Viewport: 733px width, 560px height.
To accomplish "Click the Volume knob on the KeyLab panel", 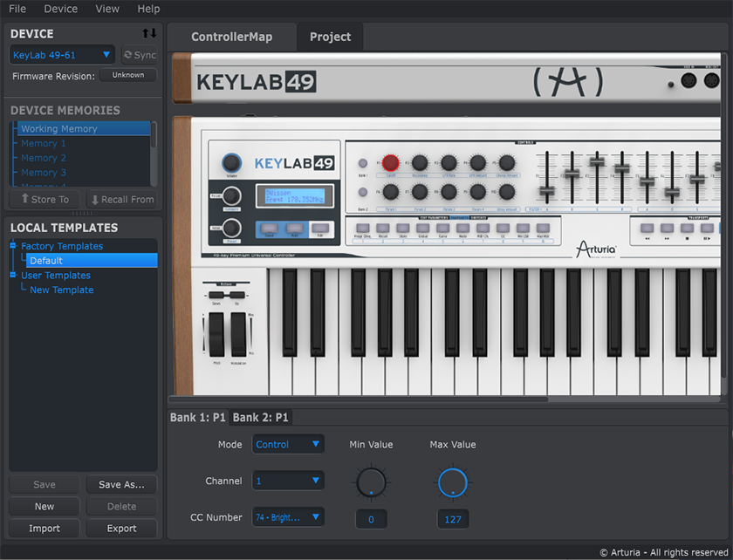I will click(x=231, y=163).
